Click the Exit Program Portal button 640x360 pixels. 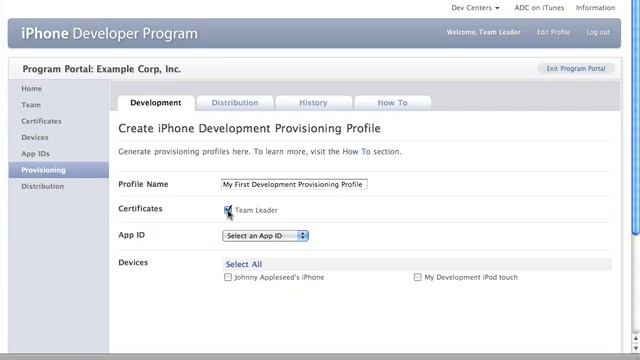tap(576, 69)
